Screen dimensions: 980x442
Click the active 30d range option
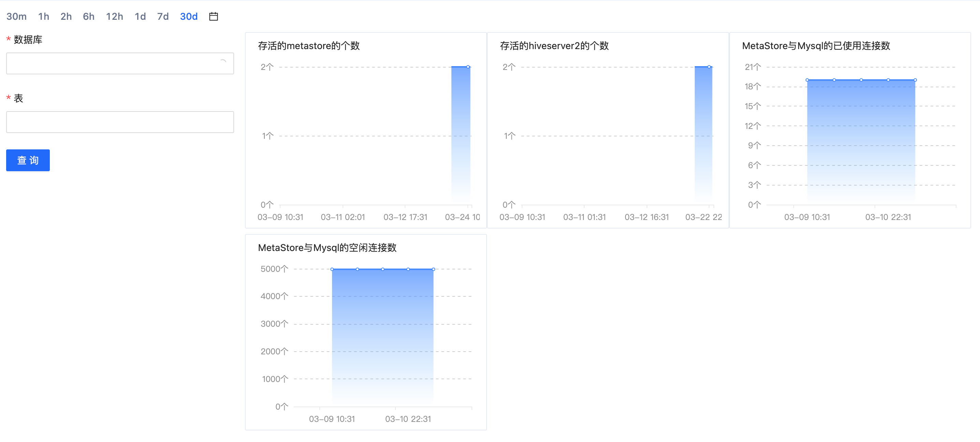coord(189,16)
